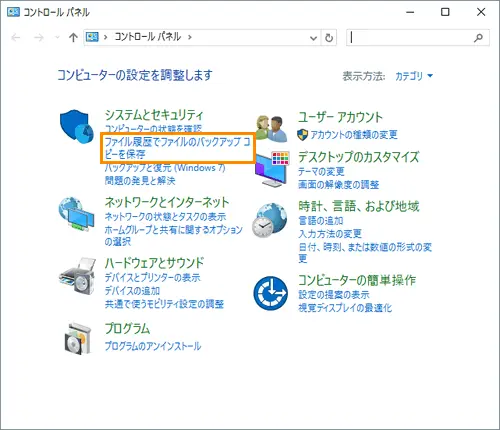Screen dimensions: 500x430
Task: Open the Clock, Language, and Region icon
Action: click(270, 220)
